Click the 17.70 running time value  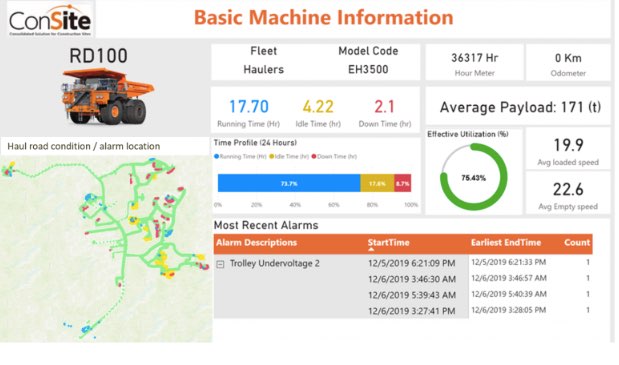point(249,107)
